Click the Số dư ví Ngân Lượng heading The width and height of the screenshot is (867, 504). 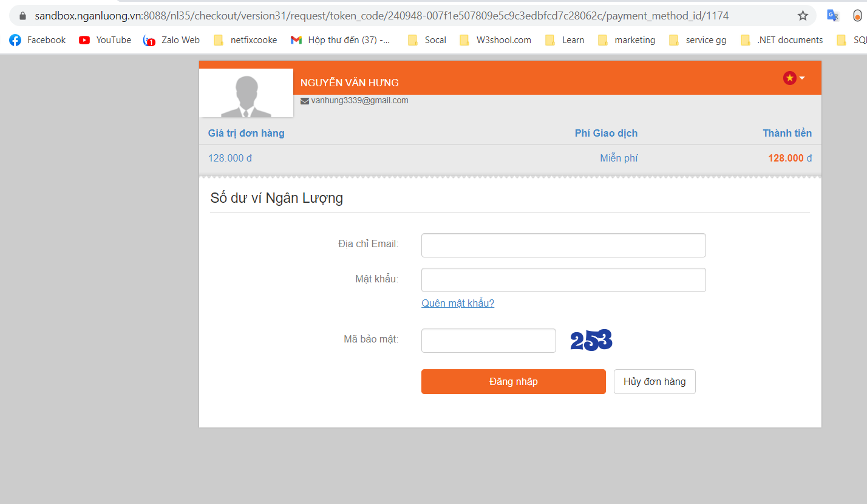point(276,198)
